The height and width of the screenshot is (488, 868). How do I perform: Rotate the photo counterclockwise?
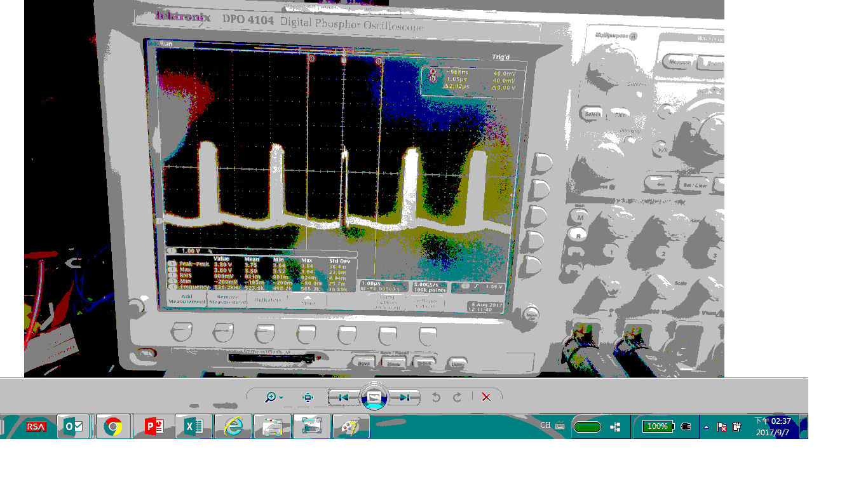coord(436,397)
